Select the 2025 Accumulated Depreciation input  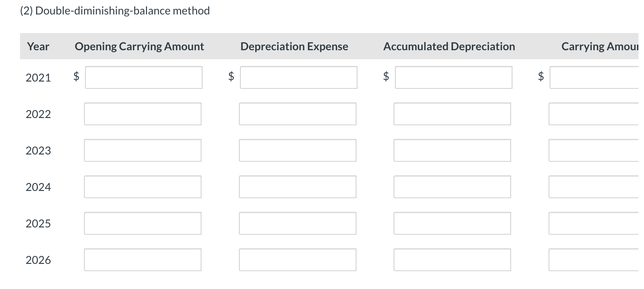[x=452, y=223]
